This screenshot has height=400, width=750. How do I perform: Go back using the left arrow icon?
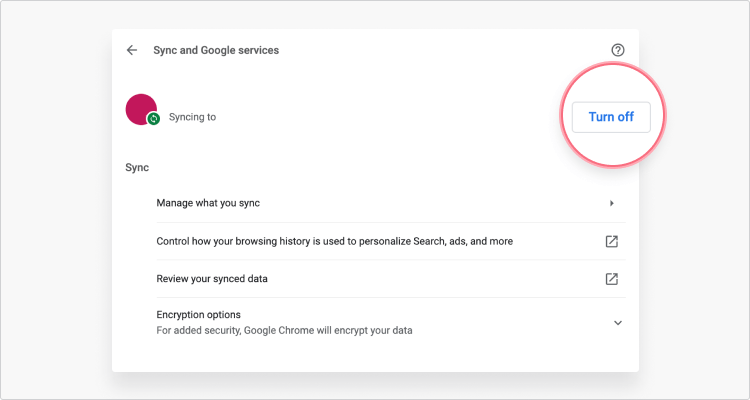point(132,50)
